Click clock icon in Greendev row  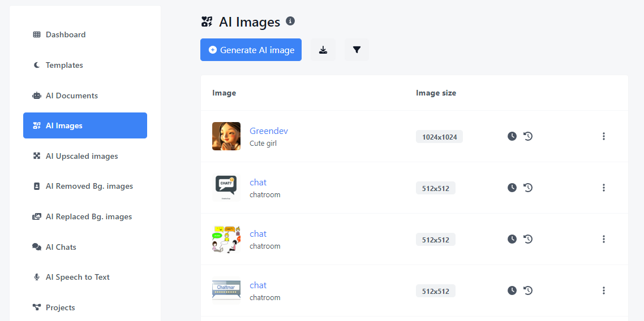point(512,136)
